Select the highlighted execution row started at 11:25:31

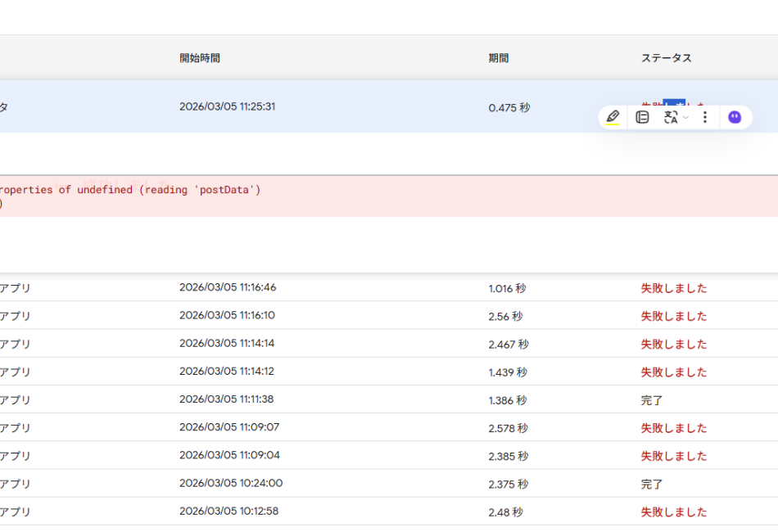click(x=328, y=106)
